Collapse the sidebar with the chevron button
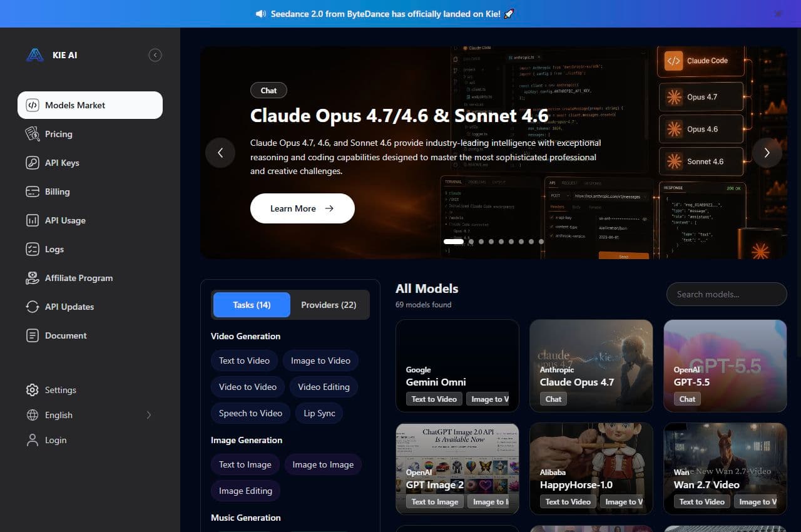Viewport: 801px width, 532px height. 155,55
